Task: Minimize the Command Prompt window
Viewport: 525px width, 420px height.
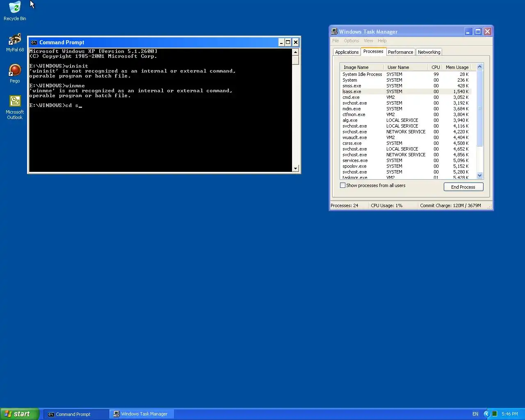Action: pyautogui.click(x=281, y=42)
